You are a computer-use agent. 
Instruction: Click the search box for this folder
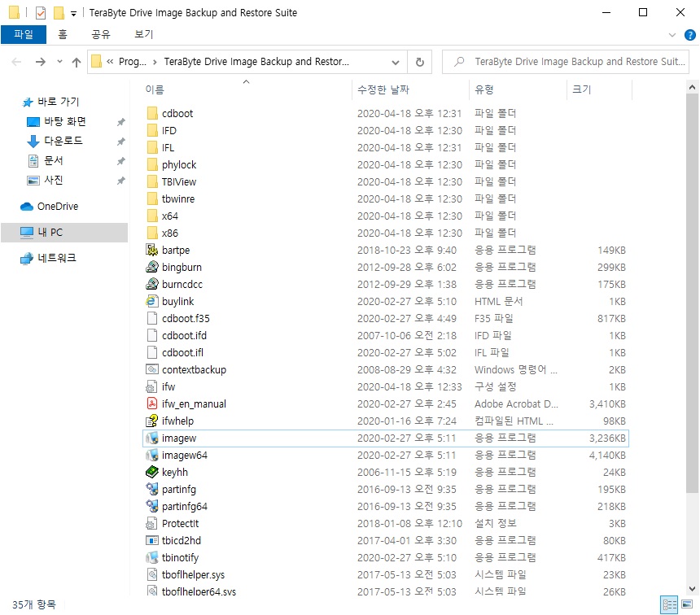[x=566, y=62]
